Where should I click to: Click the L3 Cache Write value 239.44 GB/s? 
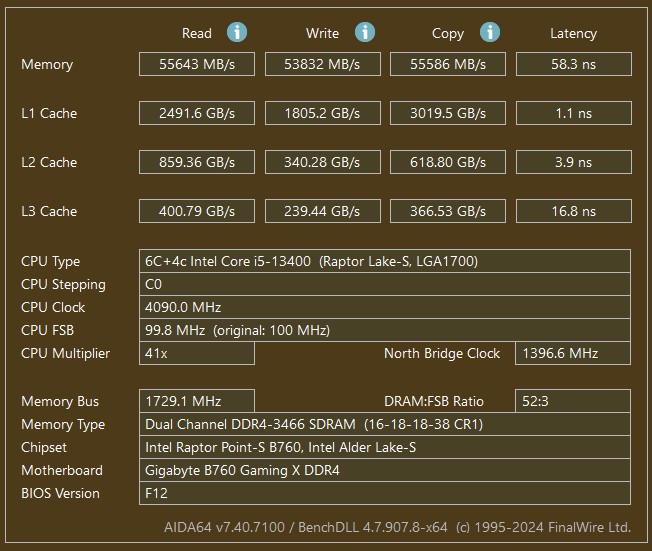pyautogui.click(x=323, y=211)
